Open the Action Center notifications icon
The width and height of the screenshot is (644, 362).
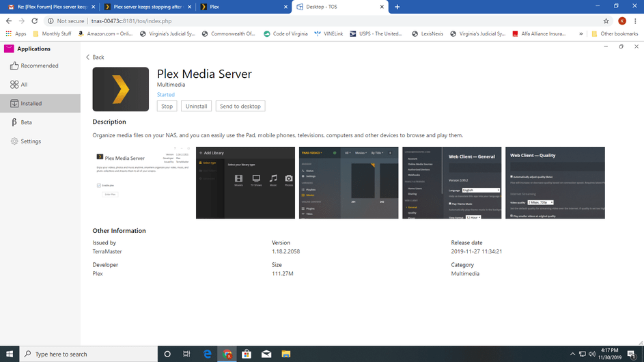click(632, 354)
